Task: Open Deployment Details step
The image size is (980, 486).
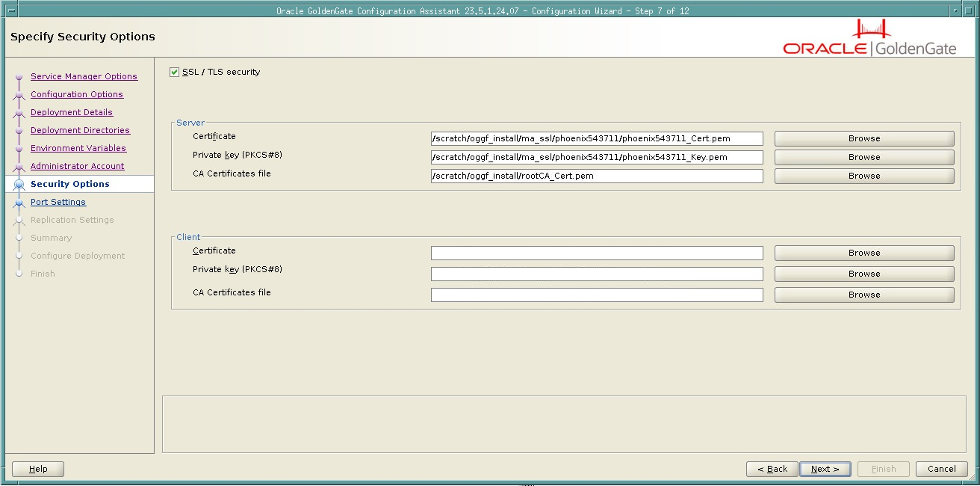Action: 72,112
